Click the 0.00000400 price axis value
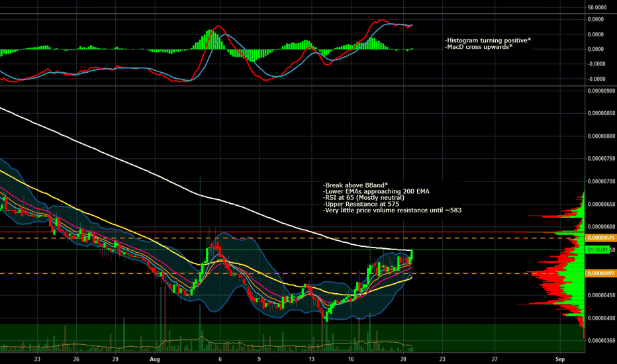Screen dimensions: 617x364 coord(601,318)
